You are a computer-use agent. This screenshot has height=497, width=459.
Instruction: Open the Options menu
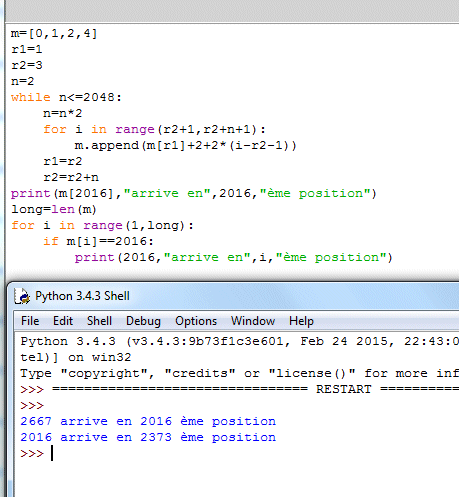click(196, 321)
